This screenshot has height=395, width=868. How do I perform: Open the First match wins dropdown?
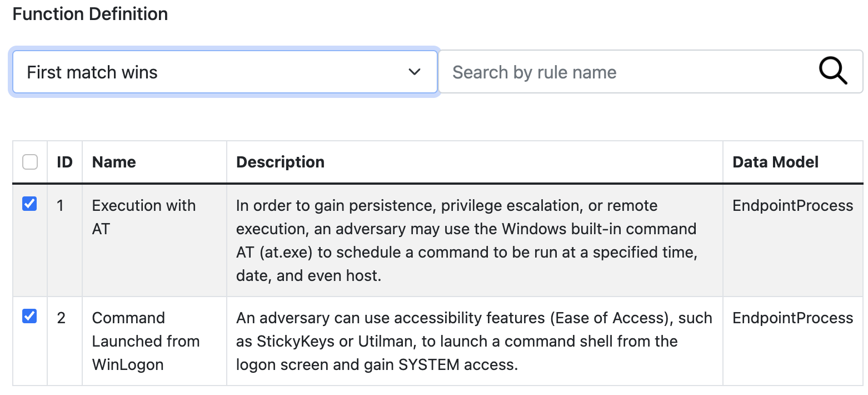click(225, 72)
